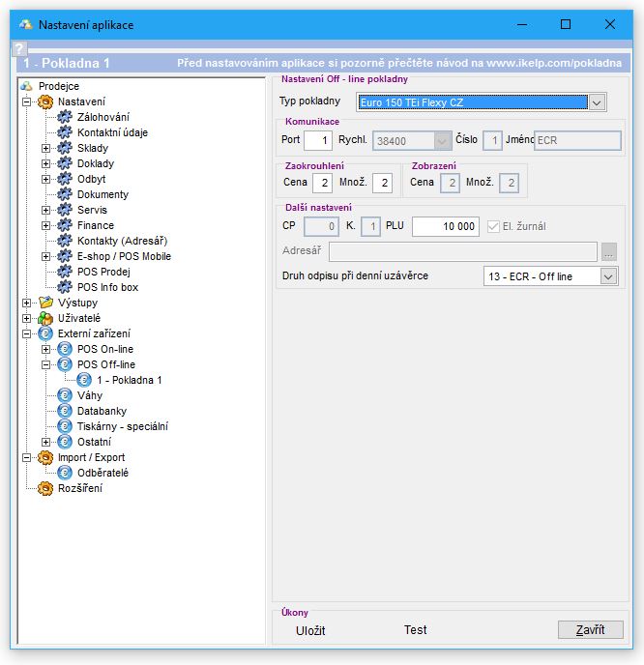Collapse the POS Off-line tree node

pos(45,364)
